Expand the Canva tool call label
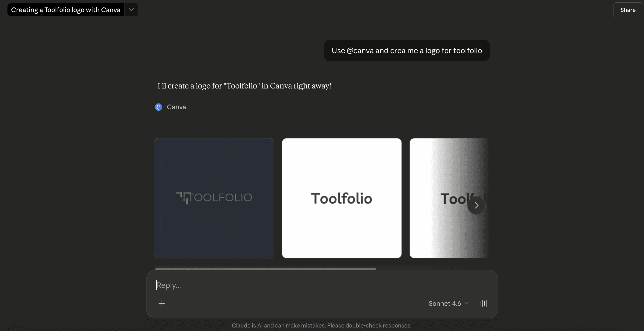 pyautogui.click(x=176, y=107)
